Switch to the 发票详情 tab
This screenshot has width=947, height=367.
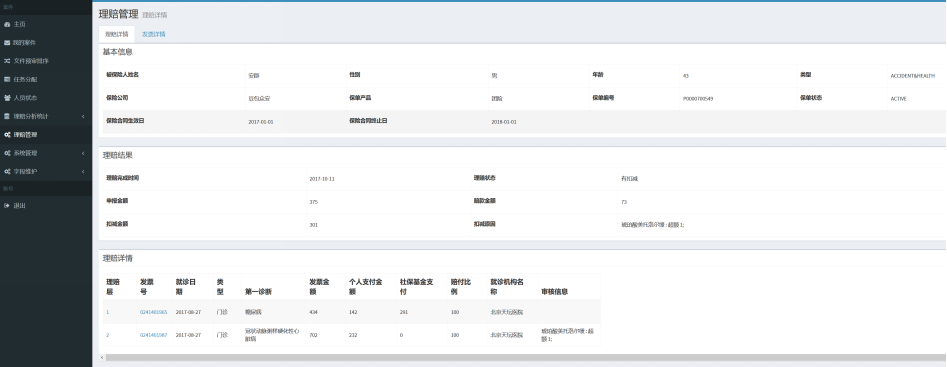(153, 34)
